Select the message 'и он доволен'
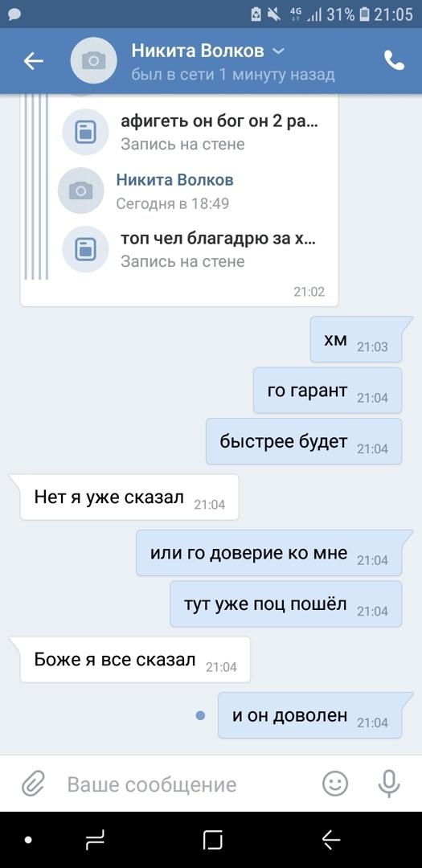Screen dimensions: 422x868 point(309,714)
